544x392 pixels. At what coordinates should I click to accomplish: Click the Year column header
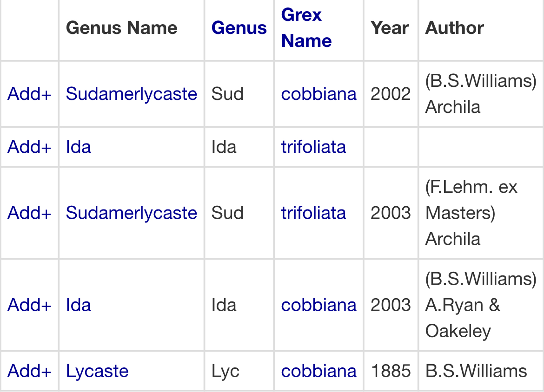click(390, 28)
